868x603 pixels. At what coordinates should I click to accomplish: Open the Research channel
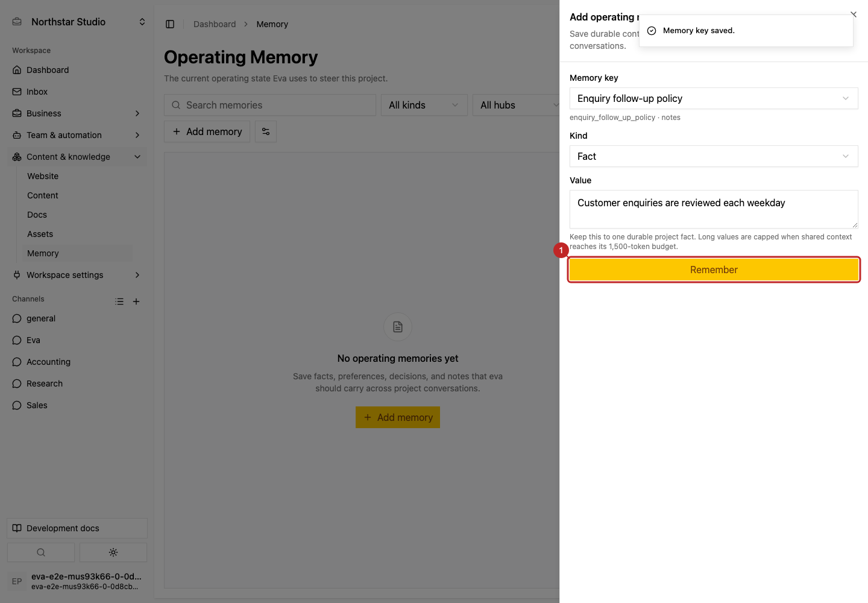point(77,384)
